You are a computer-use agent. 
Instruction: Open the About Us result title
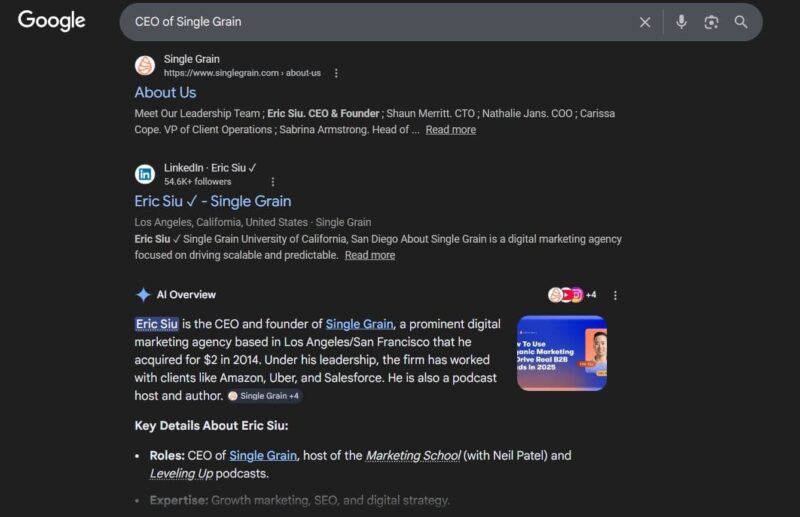[165, 92]
